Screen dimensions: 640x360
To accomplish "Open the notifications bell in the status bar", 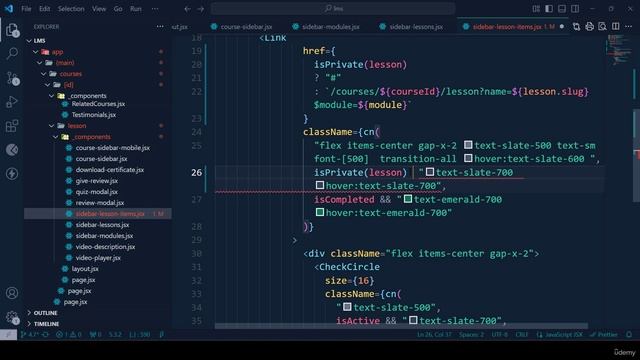I will (x=629, y=334).
